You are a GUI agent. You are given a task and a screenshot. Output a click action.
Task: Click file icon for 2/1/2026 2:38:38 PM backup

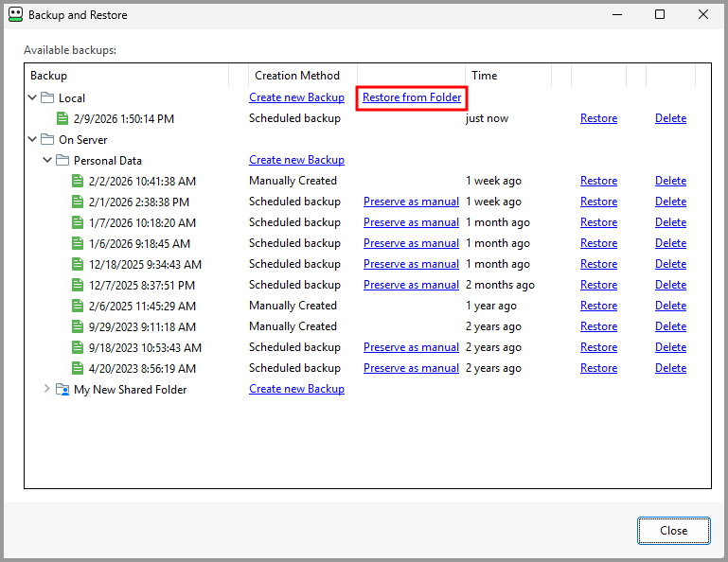(78, 202)
